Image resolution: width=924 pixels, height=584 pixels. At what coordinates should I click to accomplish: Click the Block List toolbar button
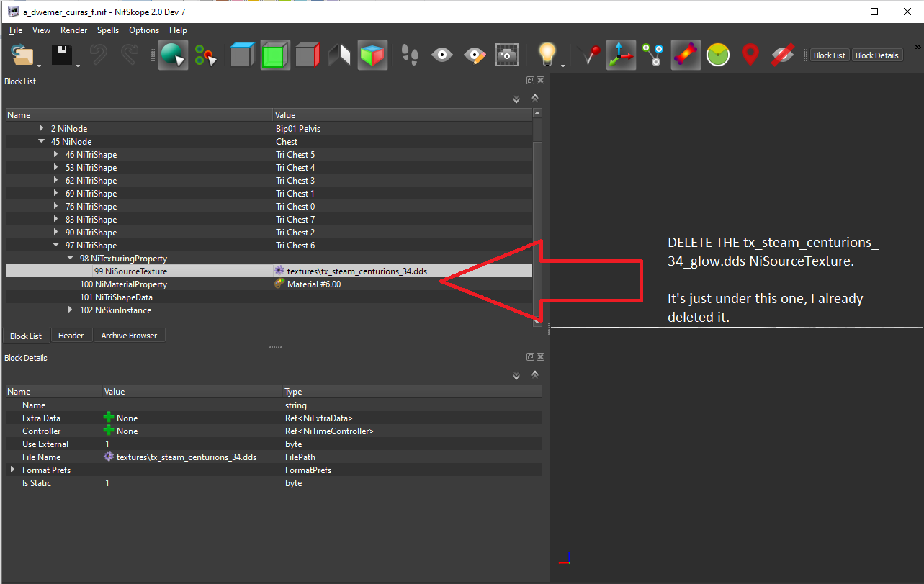coord(830,55)
